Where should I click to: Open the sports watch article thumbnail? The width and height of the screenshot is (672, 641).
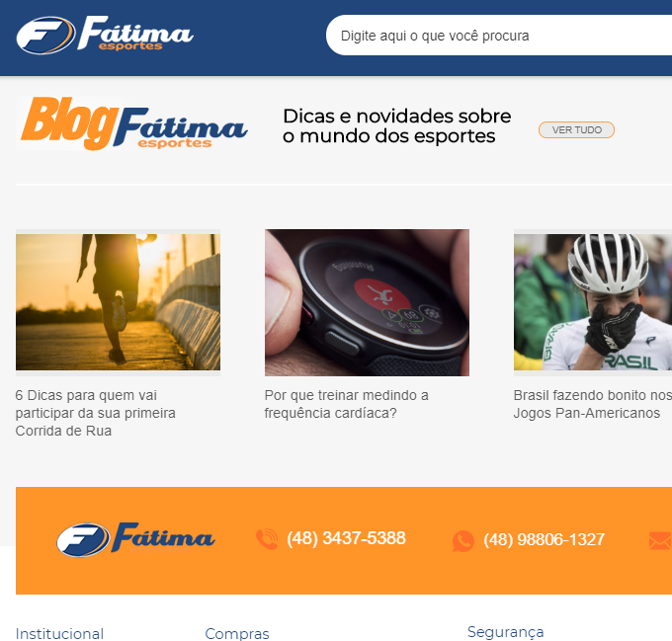pyautogui.click(x=367, y=302)
